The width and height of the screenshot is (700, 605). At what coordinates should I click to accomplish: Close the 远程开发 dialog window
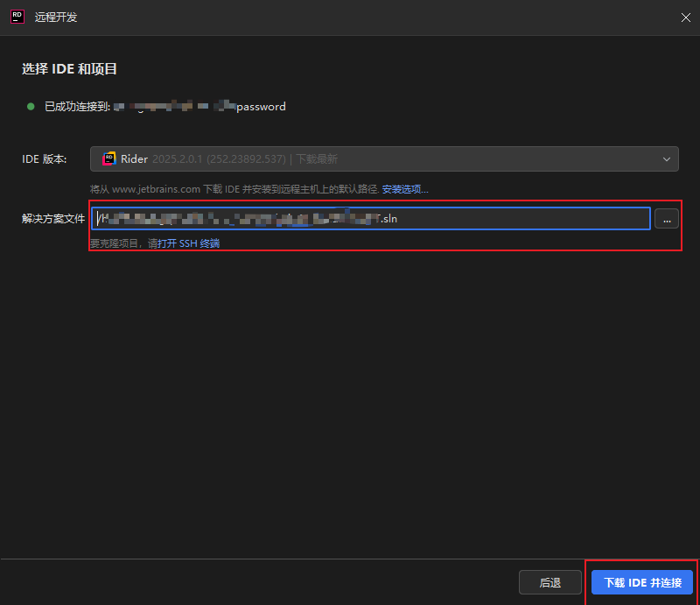coord(685,17)
